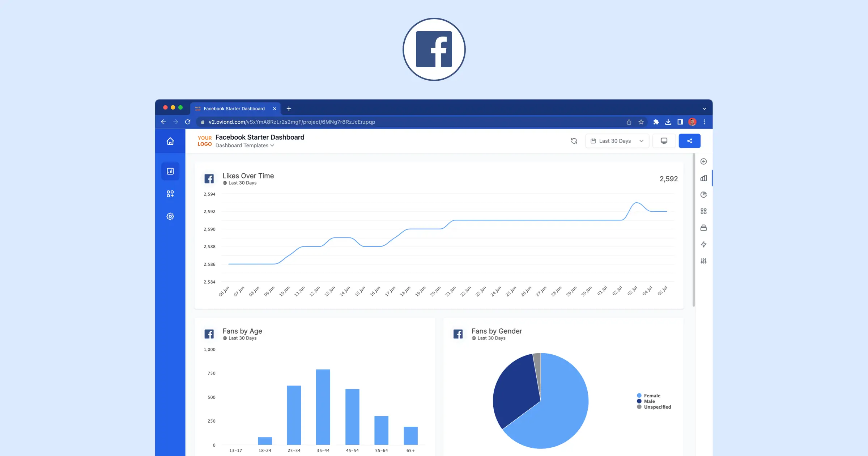Bookmark page with the star icon
Viewport: 868px width, 456px height.
coord(641,122)
